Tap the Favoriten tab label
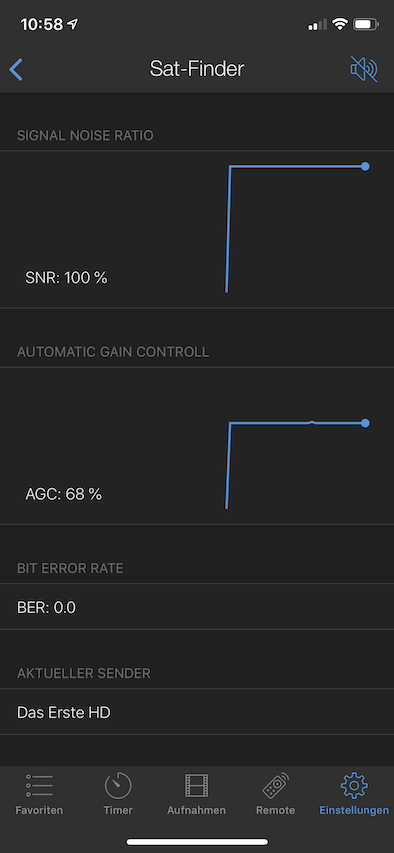Image resolution: width=394 pixels, height=853 pixels. point(39,811)
